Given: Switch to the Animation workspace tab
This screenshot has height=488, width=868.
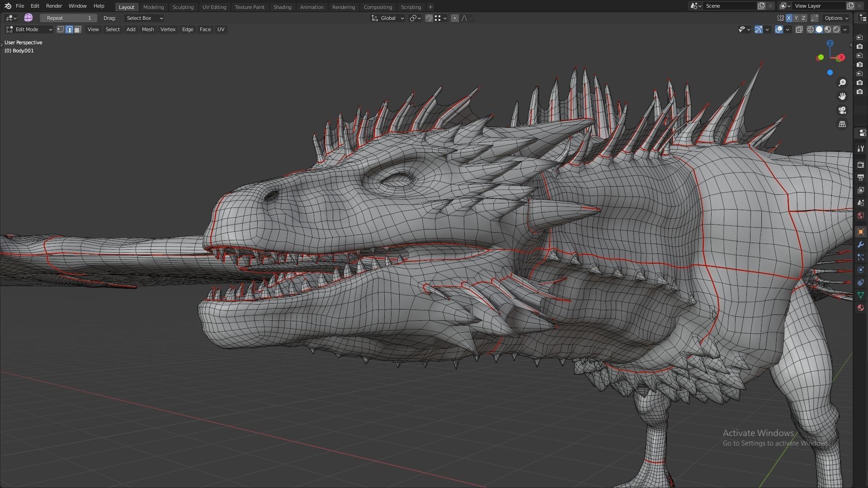Looking at the screenshot, I should click(x=311, y=7).
